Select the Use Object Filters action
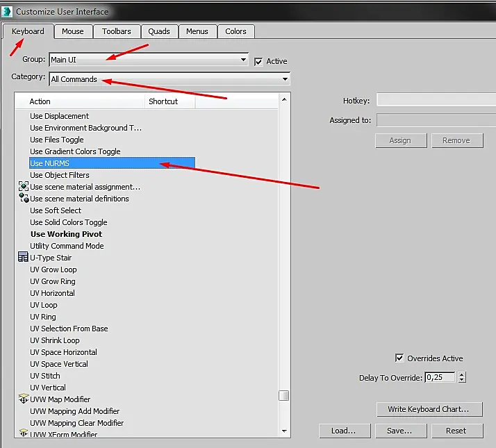Image resolution: width=496 pixels, height=448 pixels. pos(60,175)
